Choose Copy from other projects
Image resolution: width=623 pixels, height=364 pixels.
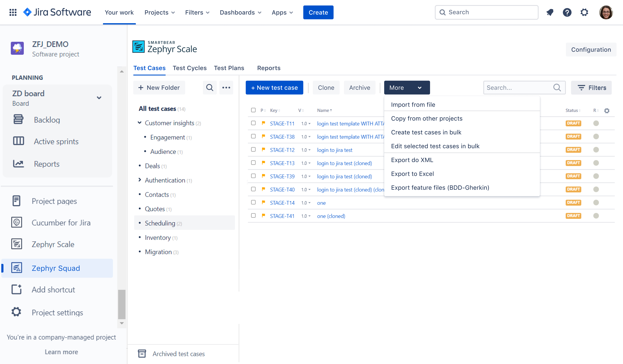click(x=462, y=118)
